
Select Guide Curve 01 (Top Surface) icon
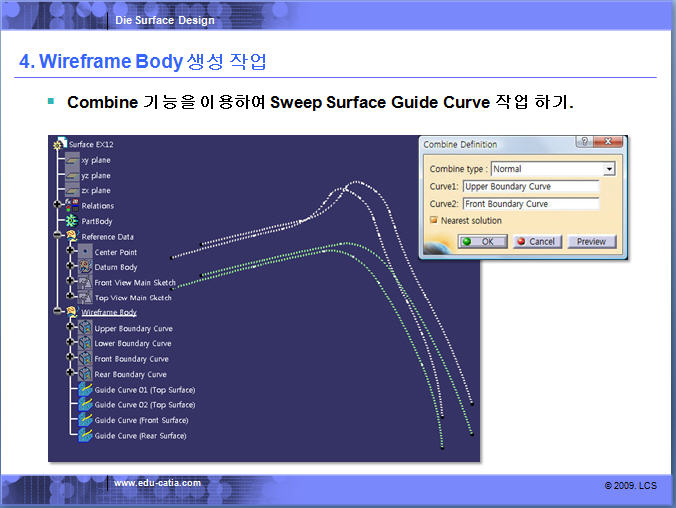(85, 390)
